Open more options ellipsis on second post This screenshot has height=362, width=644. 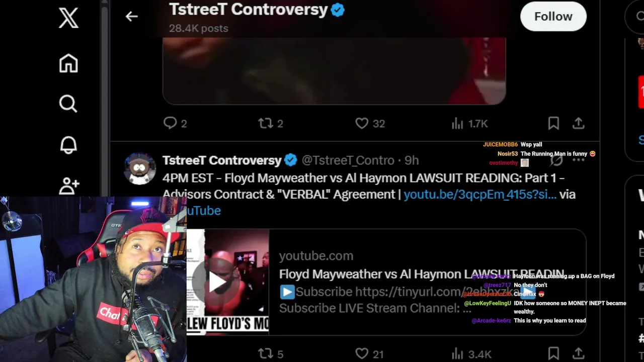coord(579,160)
